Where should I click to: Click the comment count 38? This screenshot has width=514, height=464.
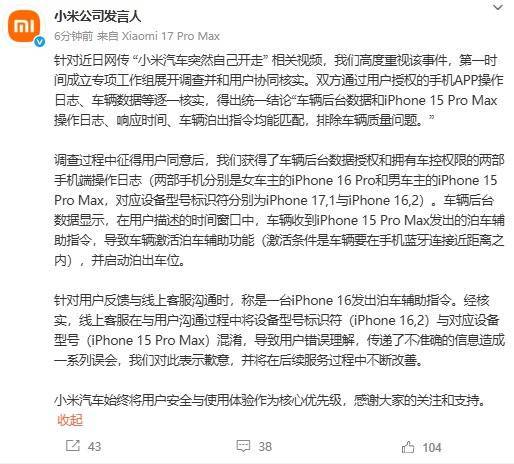pos(265,447)
